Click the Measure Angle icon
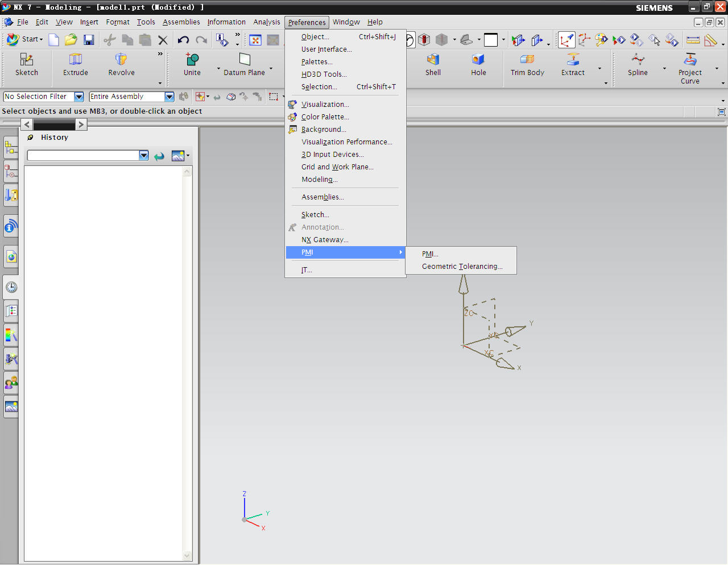The image size is (728, 565). 710,40
